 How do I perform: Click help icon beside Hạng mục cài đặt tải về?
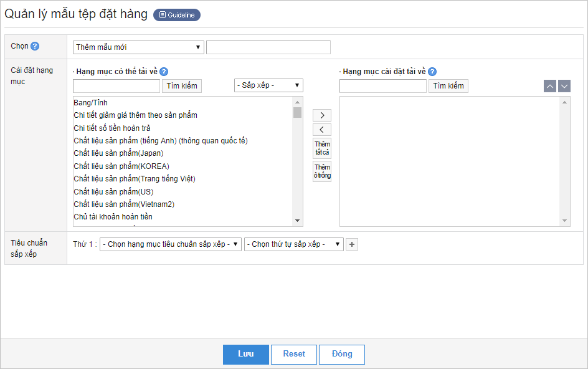(x=432, y=72)
